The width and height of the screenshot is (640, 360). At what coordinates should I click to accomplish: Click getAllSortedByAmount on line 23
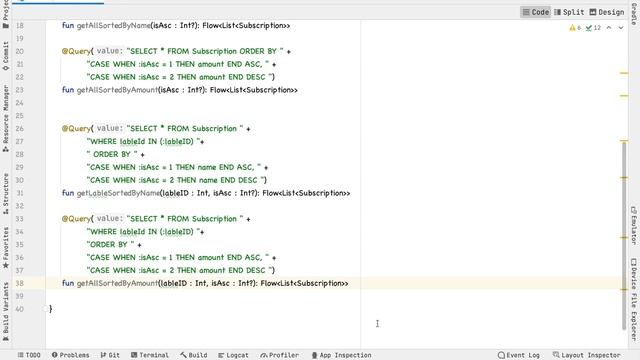pos(117,90)
